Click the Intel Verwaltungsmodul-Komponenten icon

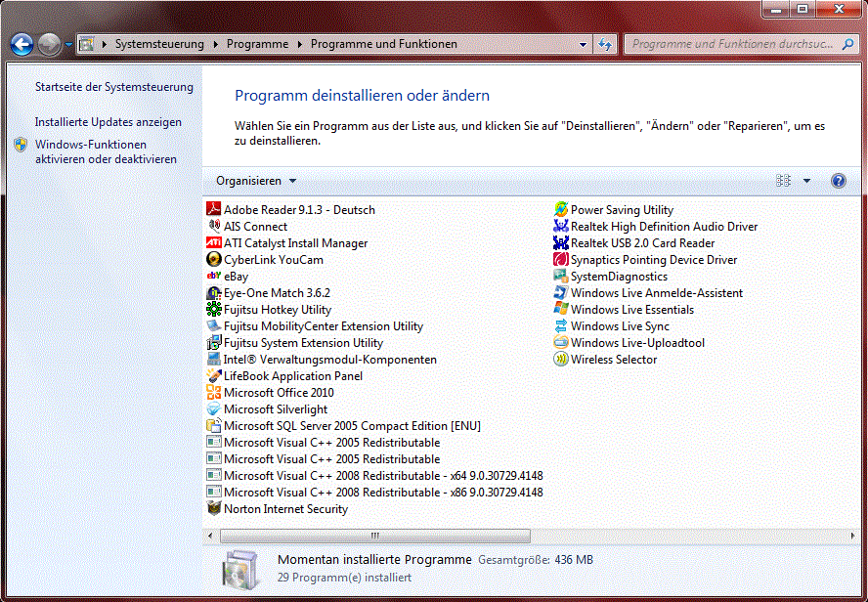[214, 359]
